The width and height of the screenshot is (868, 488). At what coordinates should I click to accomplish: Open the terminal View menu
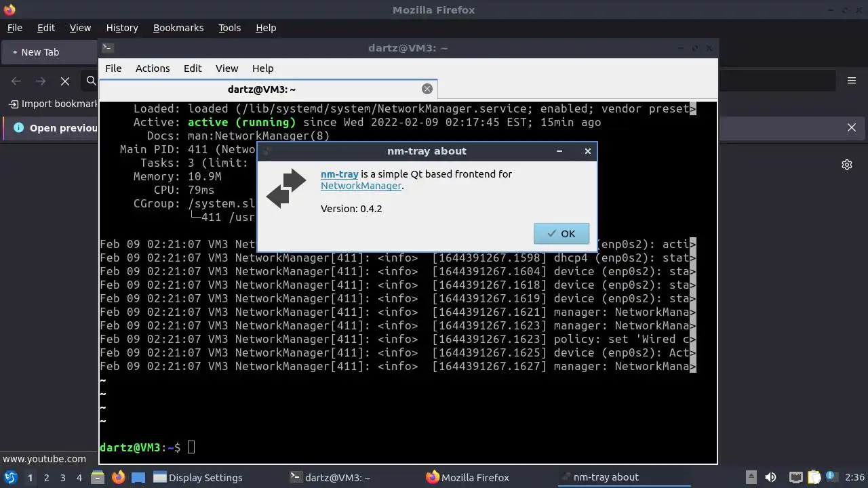coord(226,68)
